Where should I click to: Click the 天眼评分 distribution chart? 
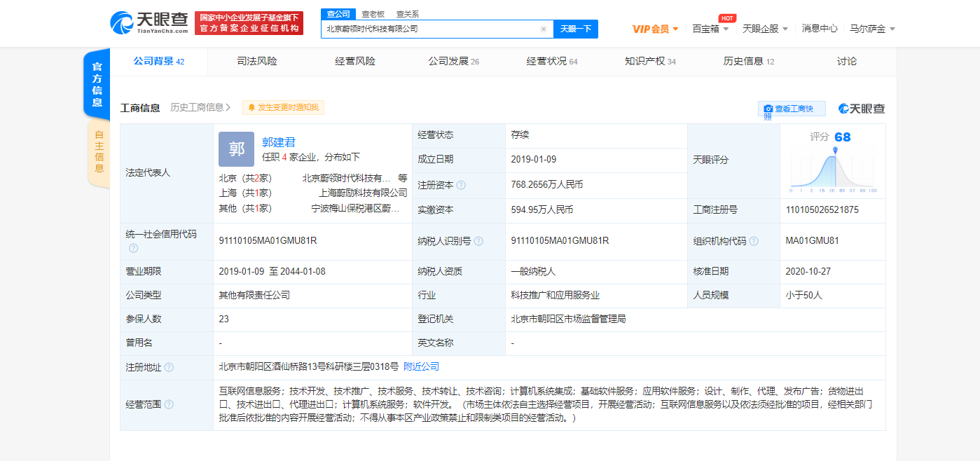[x=834, y=170]
